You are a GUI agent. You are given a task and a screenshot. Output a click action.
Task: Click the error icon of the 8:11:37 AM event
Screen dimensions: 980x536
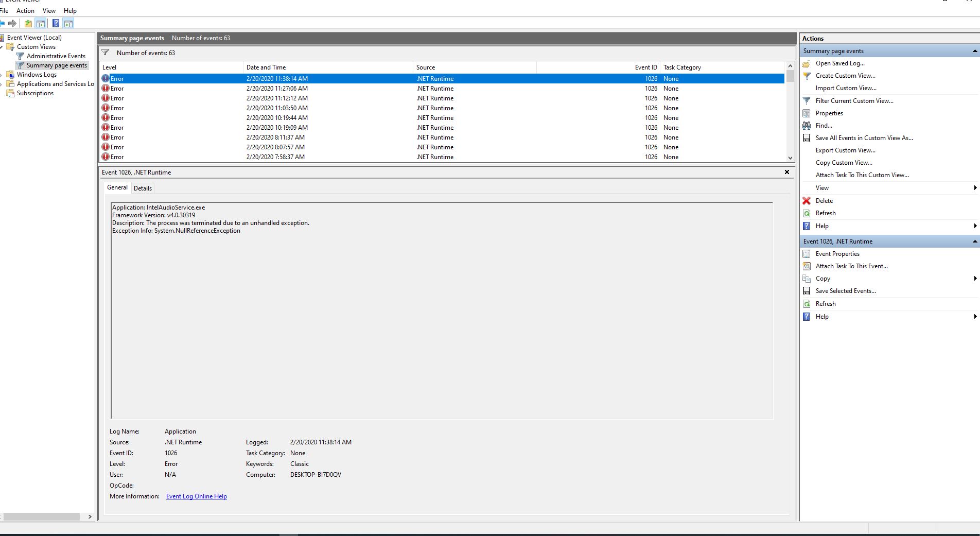click(x=106, y=137)
